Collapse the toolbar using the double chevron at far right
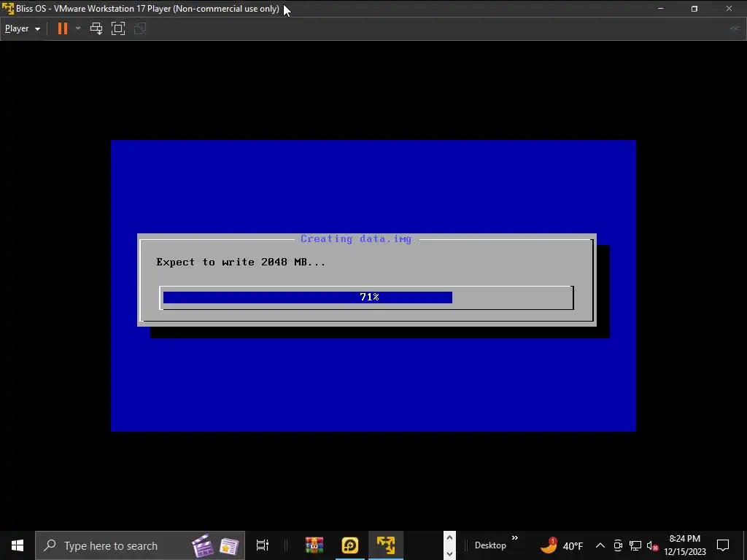 tap(735, 28)
